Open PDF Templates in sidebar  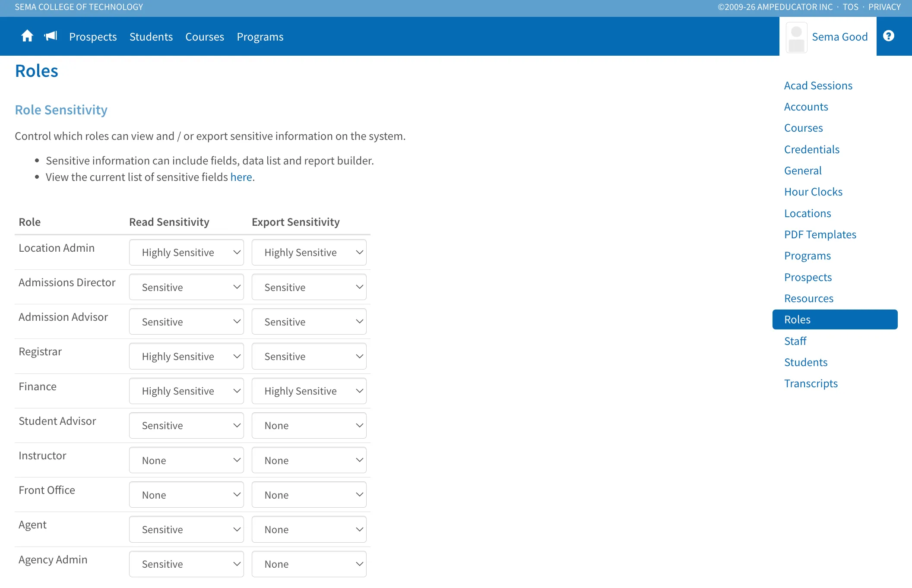(x=820, y=234)
